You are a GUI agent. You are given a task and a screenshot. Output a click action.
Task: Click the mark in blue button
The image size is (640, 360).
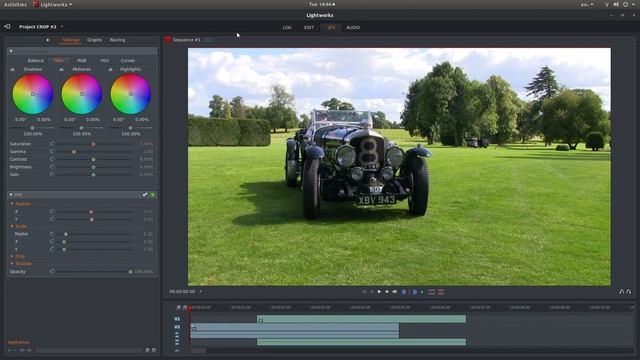(404, 292)
